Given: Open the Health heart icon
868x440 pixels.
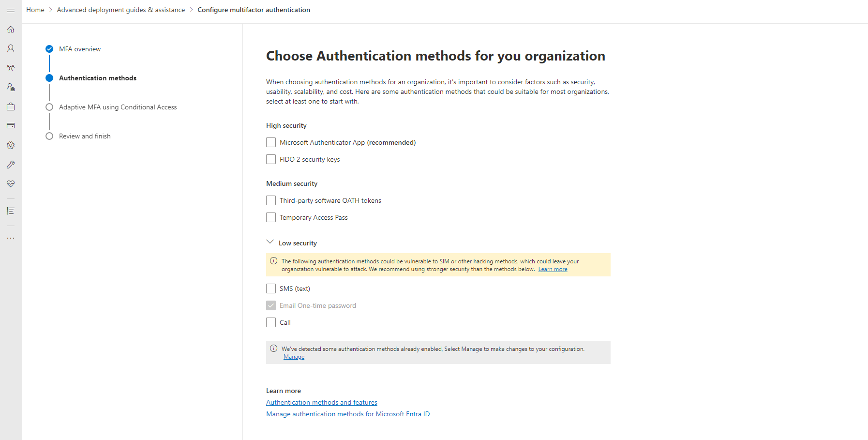Looking at the screenshot, I should click(11, 183).
